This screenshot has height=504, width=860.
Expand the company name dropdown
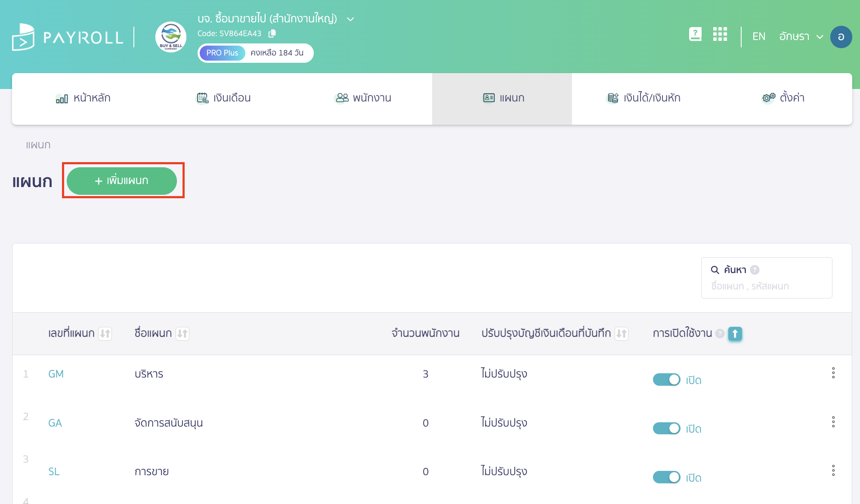pyautogui.click(x=350, y=19)
